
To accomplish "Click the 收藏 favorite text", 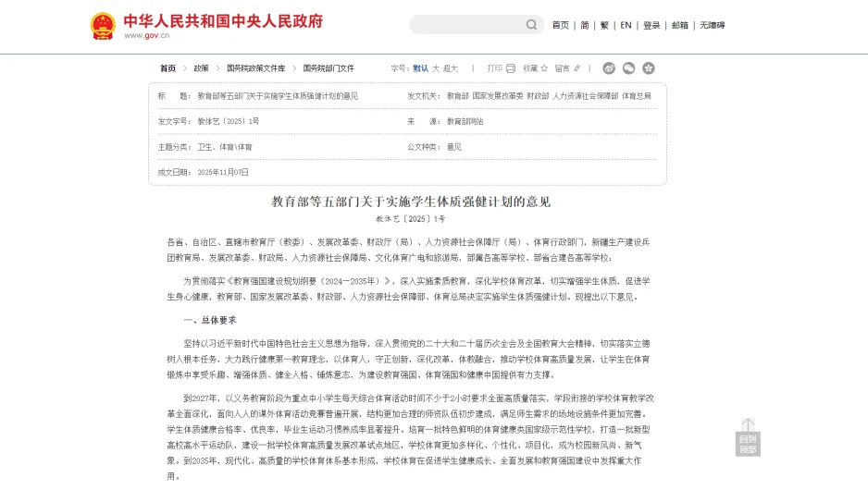I will pos(530,68).
